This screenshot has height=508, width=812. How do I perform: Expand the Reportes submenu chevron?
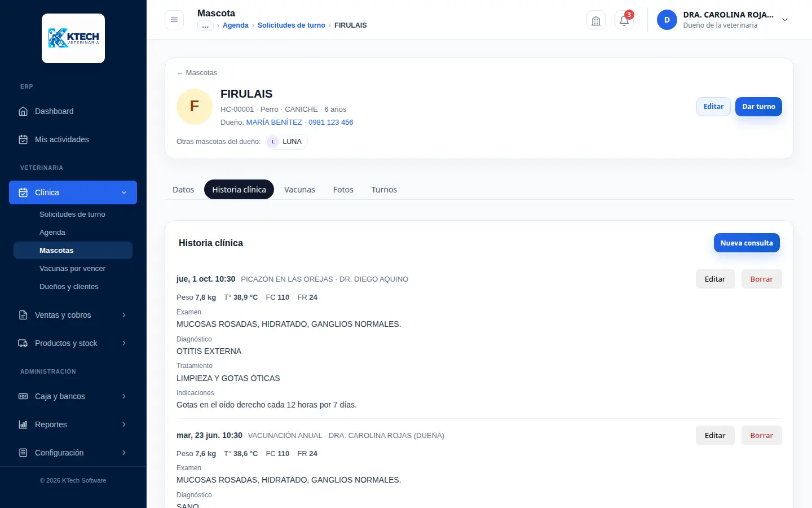(124, 424)
